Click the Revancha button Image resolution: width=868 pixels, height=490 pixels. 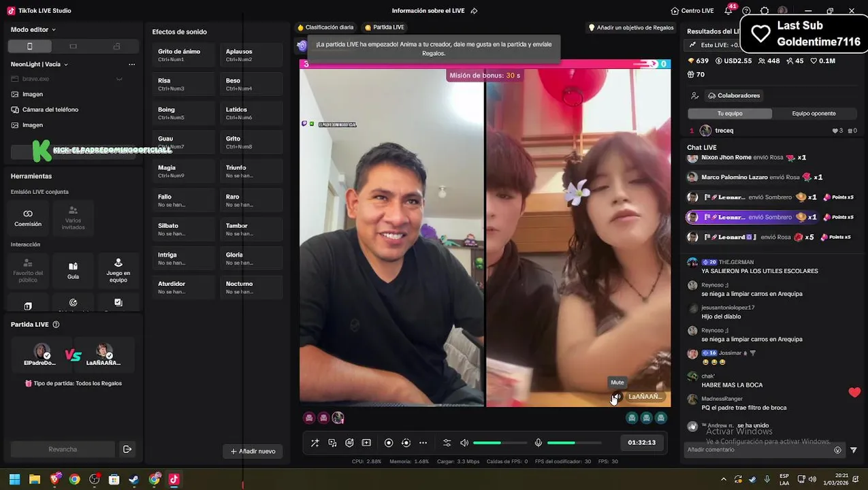pos(63,449)
